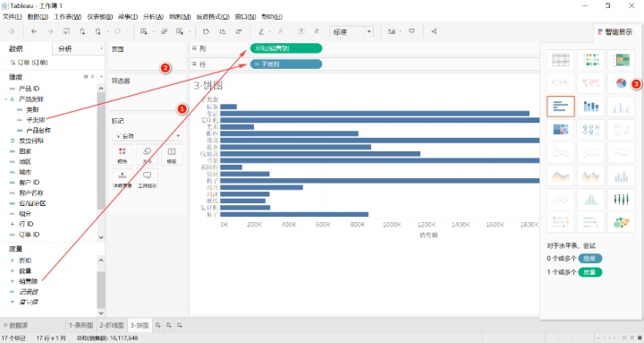The width and height of the screenshot is (644, 343).
Task: Click the dimensions list scroll-down arrow
Action: pos(101,237)
